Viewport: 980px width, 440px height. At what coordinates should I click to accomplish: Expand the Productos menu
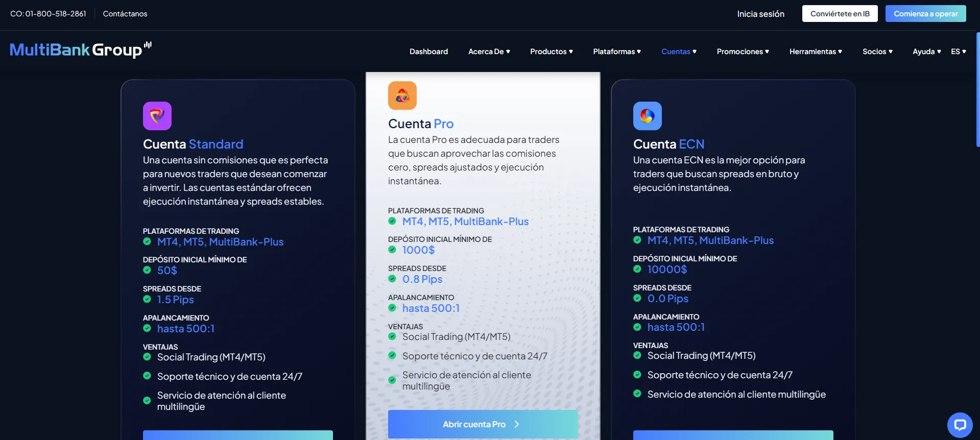tap(552, 52)
